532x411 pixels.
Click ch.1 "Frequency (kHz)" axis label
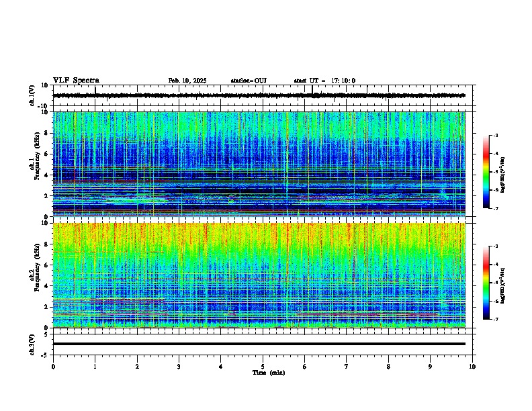(37, 156)
